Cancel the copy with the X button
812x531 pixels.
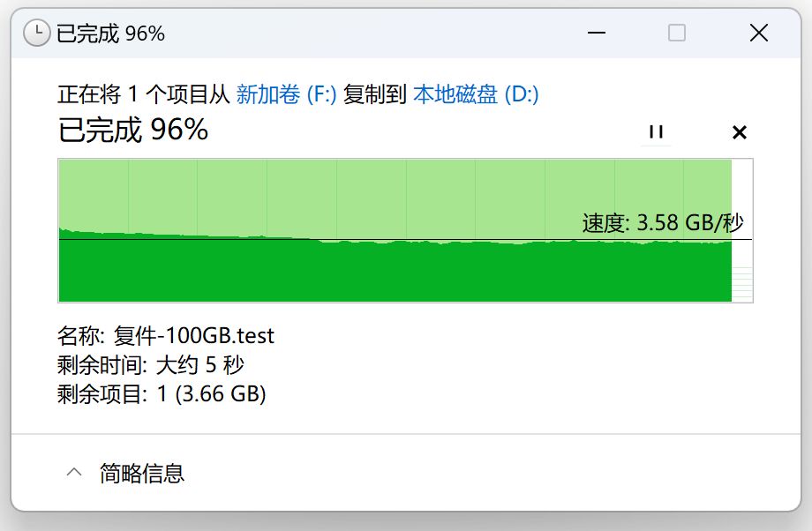coord(740,132)
